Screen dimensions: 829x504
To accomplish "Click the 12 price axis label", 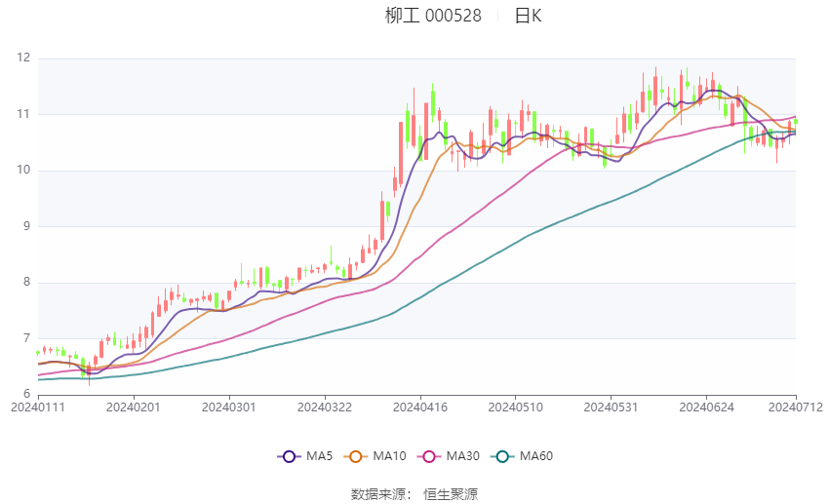I will (x=23, y=58).
